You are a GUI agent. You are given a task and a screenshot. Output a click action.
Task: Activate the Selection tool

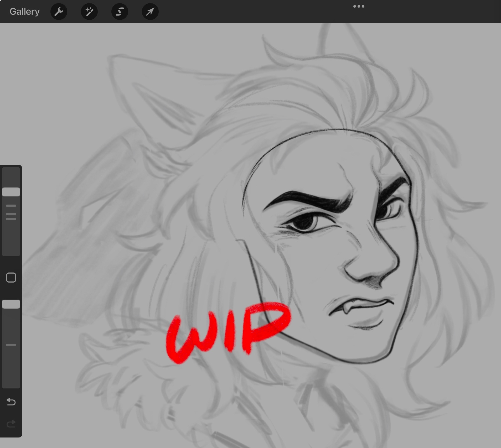point(120,12)
